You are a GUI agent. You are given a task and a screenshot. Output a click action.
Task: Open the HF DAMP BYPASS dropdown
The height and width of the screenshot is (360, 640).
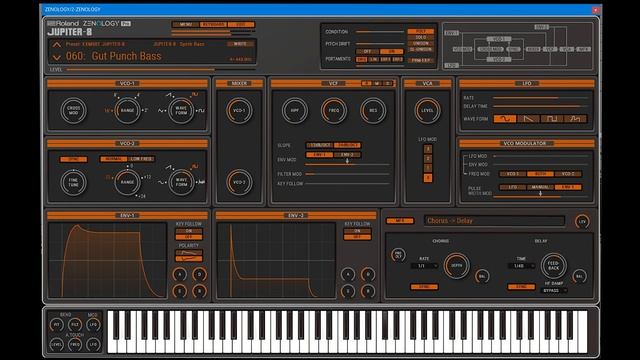point(553,291)
